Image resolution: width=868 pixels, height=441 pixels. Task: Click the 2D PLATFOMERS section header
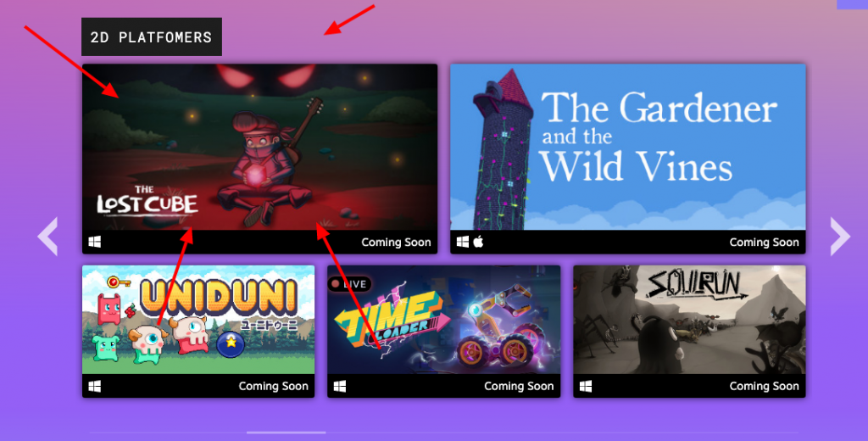[x=152, y=37]
